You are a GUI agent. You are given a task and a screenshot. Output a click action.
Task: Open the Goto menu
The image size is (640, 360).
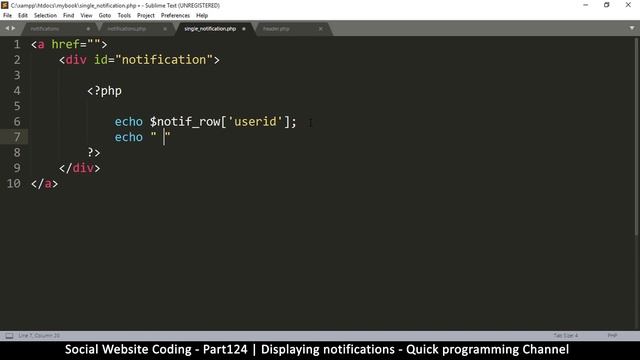tap(105, 16)
